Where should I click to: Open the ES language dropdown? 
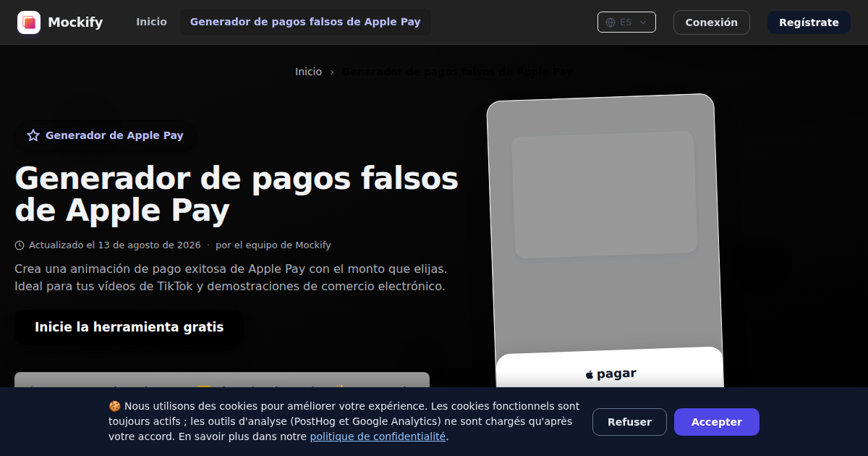[x=626, y=22]
